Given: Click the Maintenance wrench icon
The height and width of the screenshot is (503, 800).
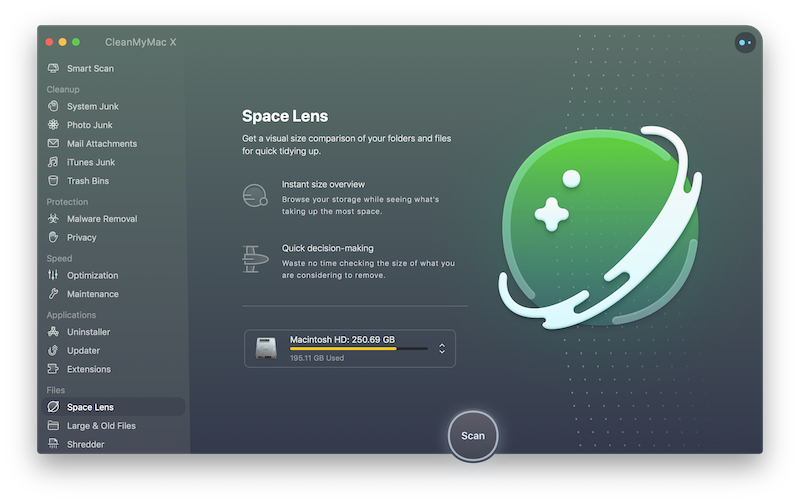Looking at the screenshot, I should point(53,294).
